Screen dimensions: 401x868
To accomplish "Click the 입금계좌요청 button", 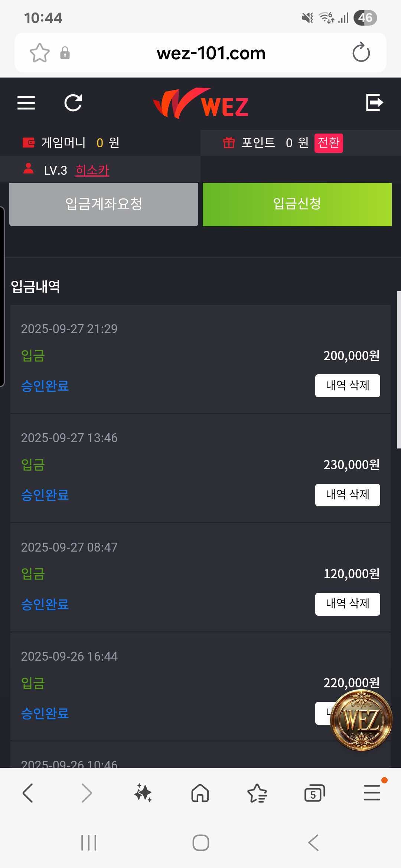I will click(x=104, y=204).
